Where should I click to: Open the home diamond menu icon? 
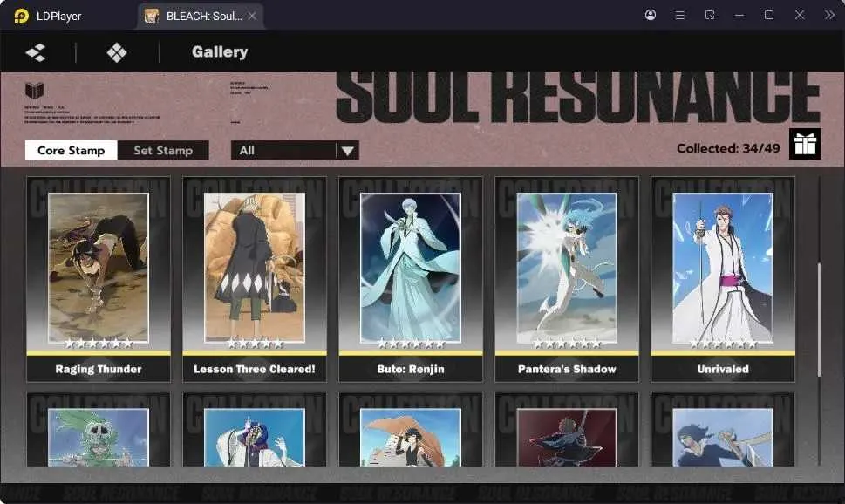(117, 52)
